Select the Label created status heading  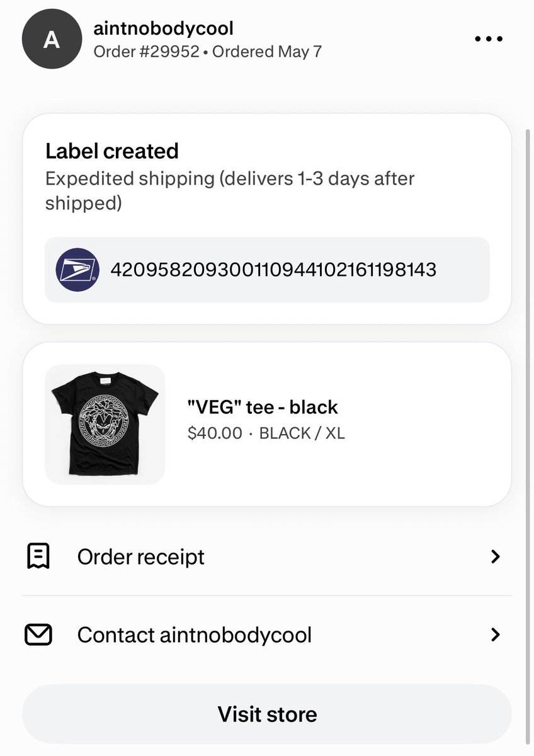click(112, 151)
